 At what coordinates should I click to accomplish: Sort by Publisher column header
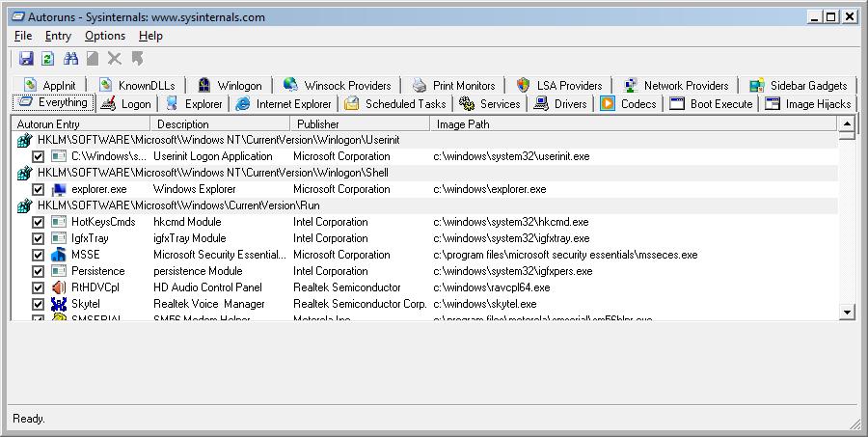(x=360, y=124)
